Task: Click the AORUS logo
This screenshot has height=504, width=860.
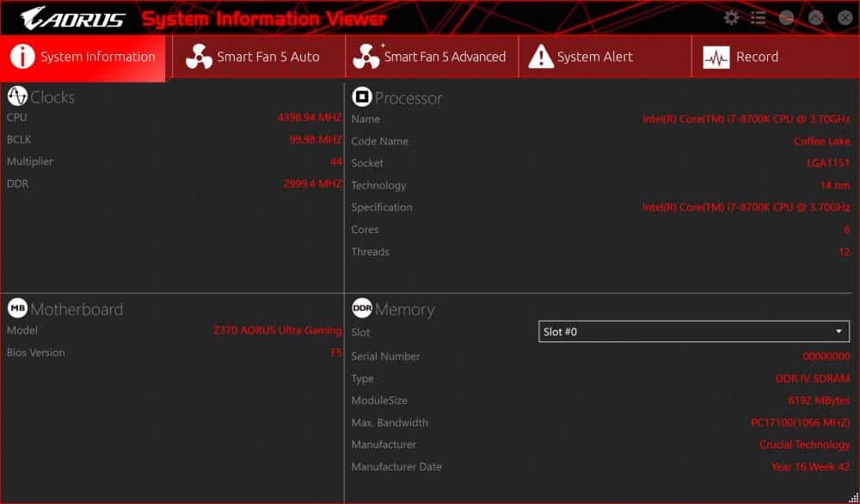Action: (x=73, y=18)
